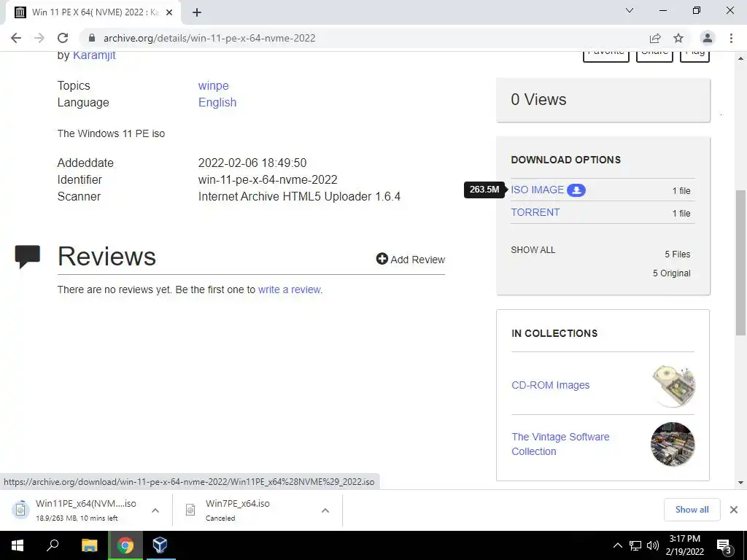Open volume speaker tray icon
The height and width of the screenshot is (560, 747).
tap(653, 545)
